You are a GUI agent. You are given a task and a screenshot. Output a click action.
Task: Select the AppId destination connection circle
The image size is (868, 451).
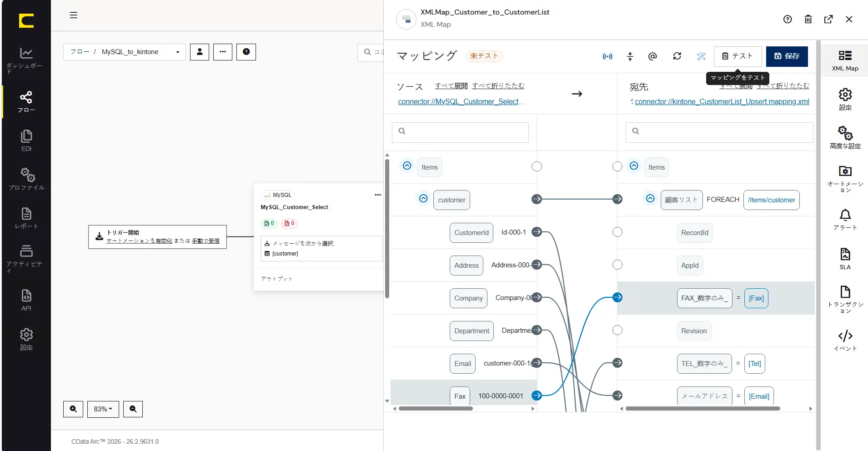tap(617, 265)
